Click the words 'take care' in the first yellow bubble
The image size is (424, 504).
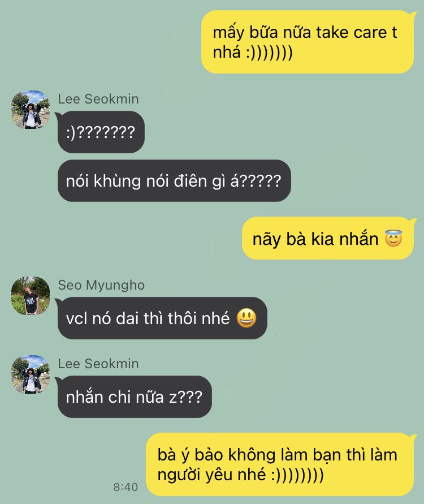coord(352,32)
